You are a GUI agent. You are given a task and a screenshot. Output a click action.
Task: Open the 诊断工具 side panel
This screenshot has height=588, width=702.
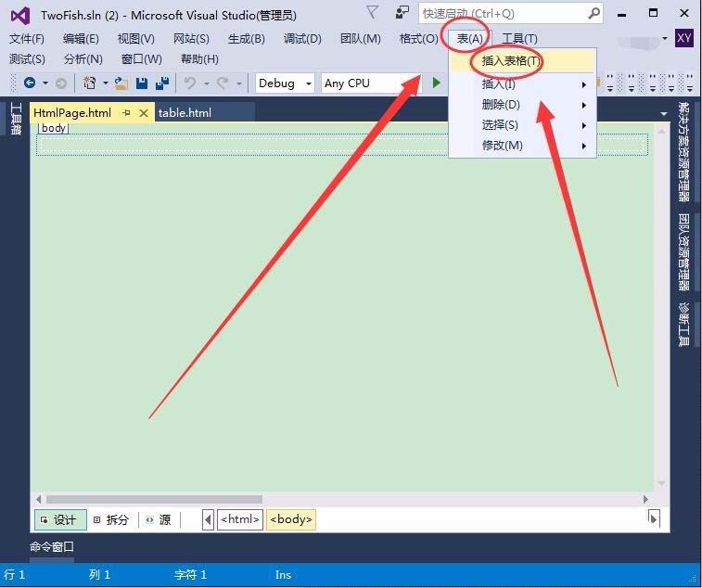[x=683, y=325]
